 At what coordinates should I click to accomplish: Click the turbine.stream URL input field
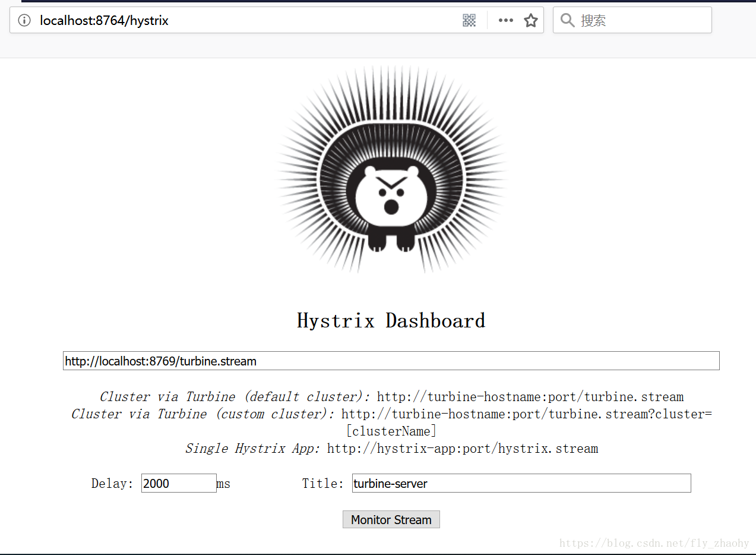pyautogui.click(x=391, y=361)
